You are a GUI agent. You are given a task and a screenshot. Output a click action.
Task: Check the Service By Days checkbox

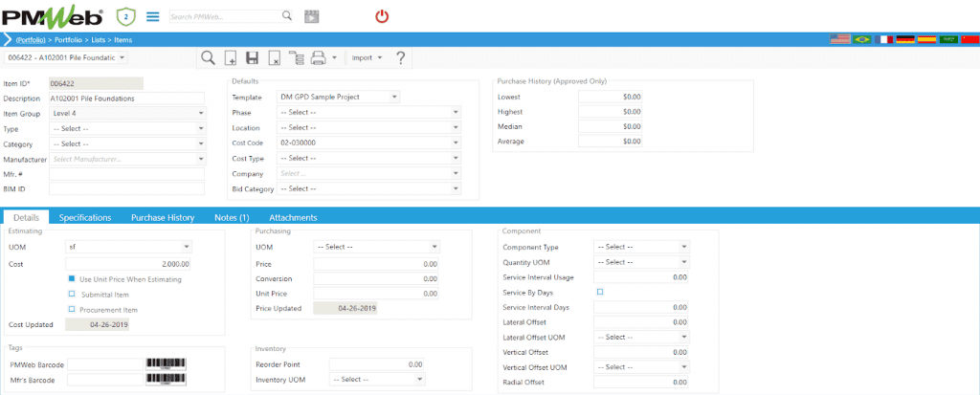(x=600, y=292)
